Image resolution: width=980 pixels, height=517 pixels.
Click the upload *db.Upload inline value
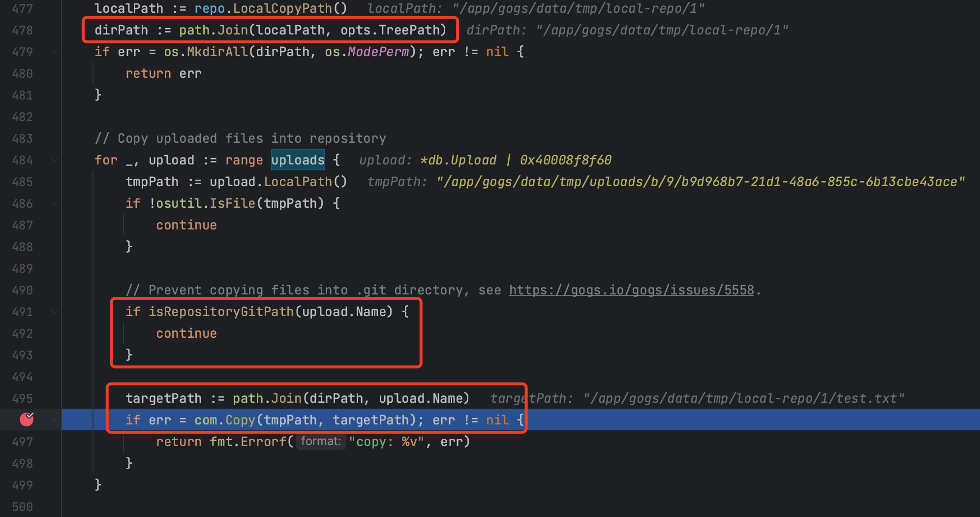point(485,160)
